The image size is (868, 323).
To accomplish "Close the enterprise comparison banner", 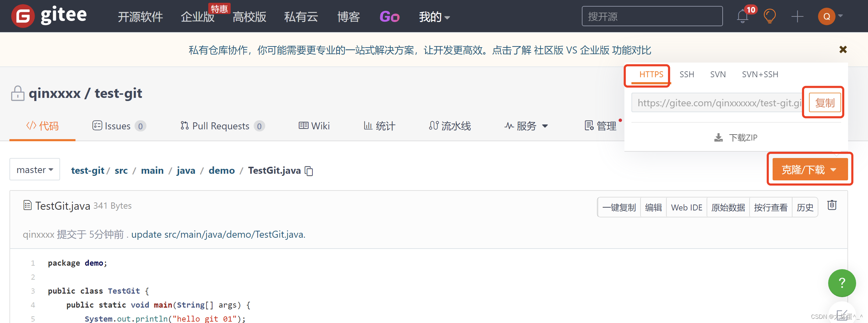I will (843, 50).
